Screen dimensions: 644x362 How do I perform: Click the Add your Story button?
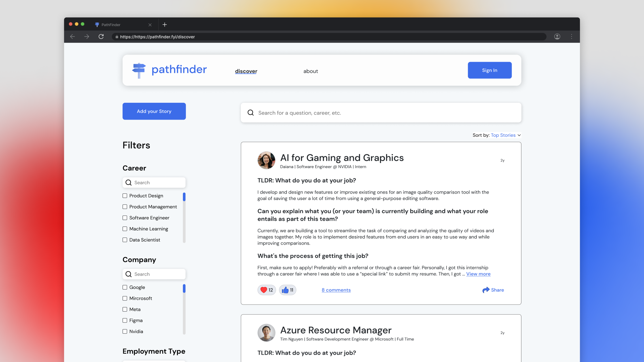coord(154,111)
